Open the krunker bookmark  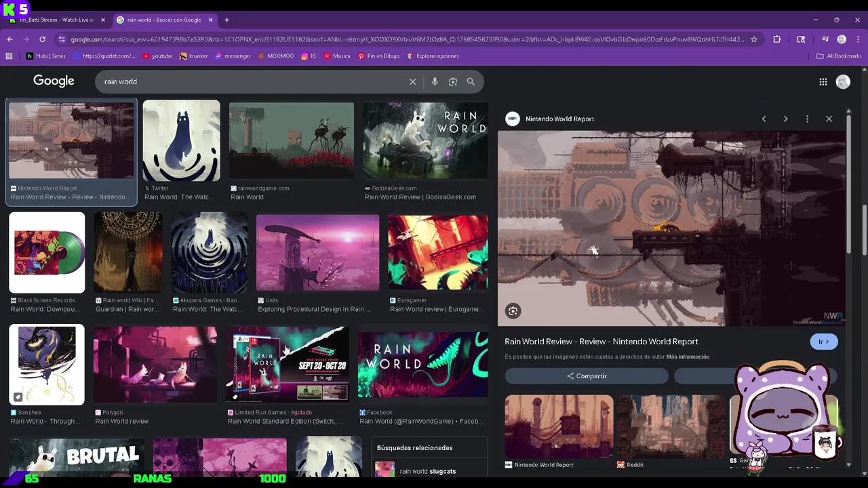194,56
